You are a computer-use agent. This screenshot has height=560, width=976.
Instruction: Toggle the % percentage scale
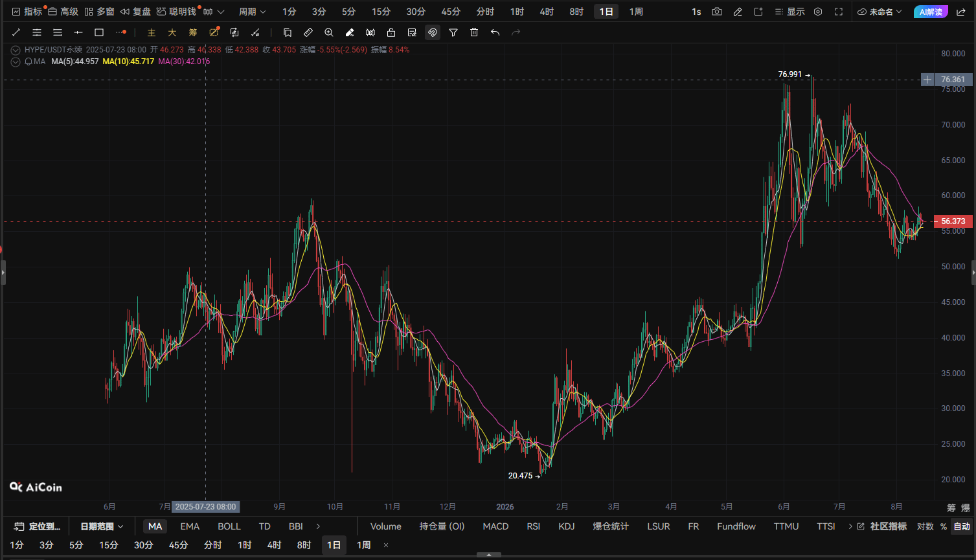coord(944,526)
